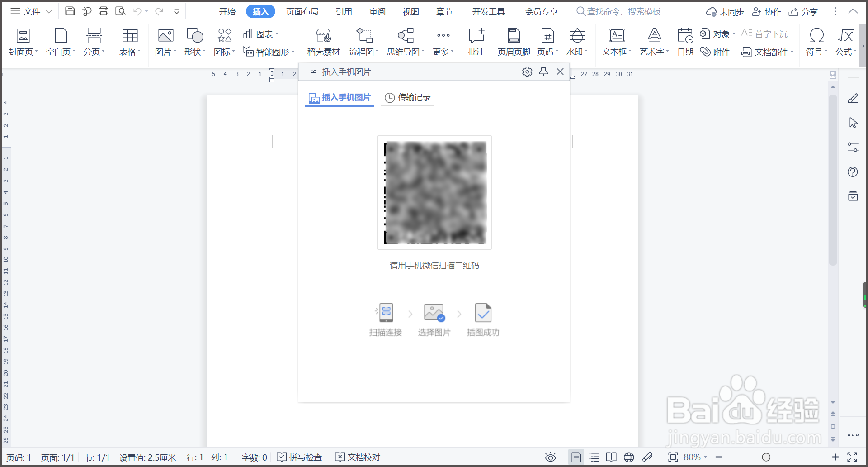Image resolution: width=868 pixels, height=467 pixels.
Task: Collapse the ribbon with the up chevron
Action: (853, 11)
